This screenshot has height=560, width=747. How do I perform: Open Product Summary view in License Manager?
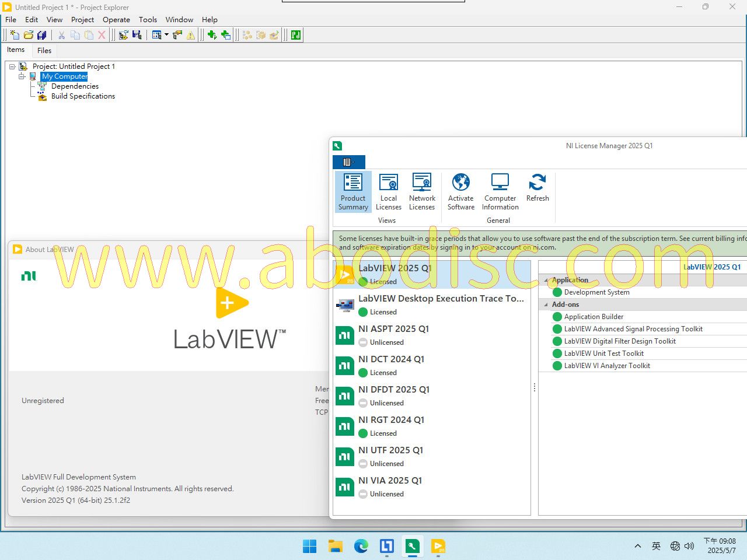pyautogui.click(x=353, y=192)
